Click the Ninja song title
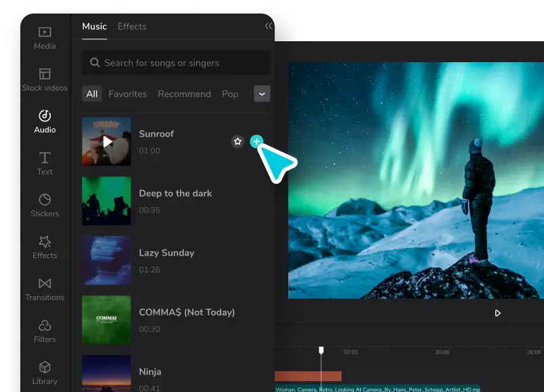Viewport: 544px width, 392px height. (150, 372)
